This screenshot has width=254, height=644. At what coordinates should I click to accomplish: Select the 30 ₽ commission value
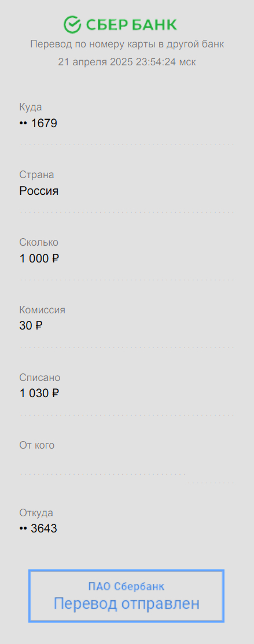31,325
